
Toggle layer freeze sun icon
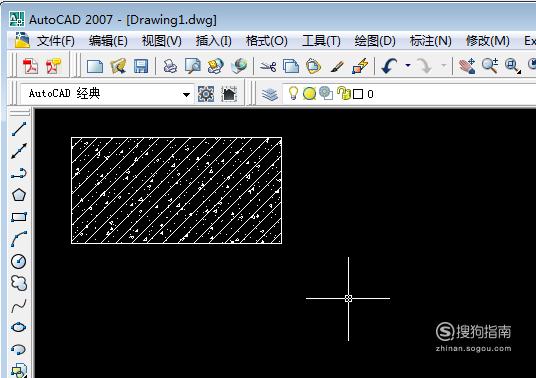coord(309,94)
